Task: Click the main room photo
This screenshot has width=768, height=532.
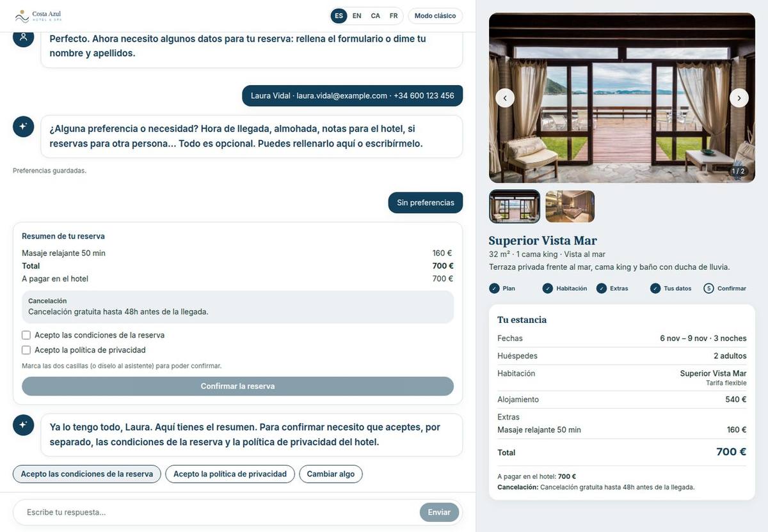Action: pyautogui.click(x=622, y=98)
